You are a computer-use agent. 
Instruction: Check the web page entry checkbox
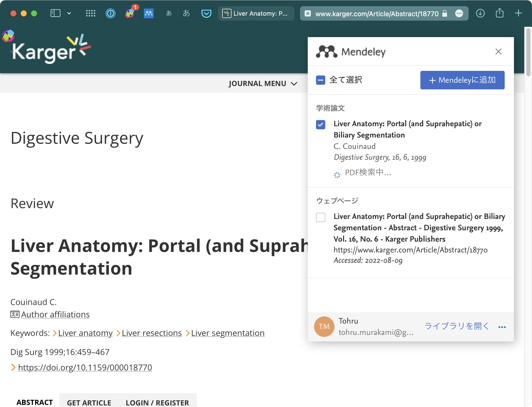pyautogui.click(x=321, y=217)
